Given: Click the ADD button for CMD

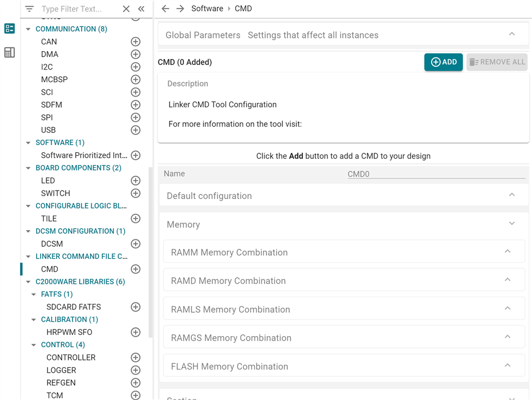Looking at the screenshot, I should click(444, 62).
